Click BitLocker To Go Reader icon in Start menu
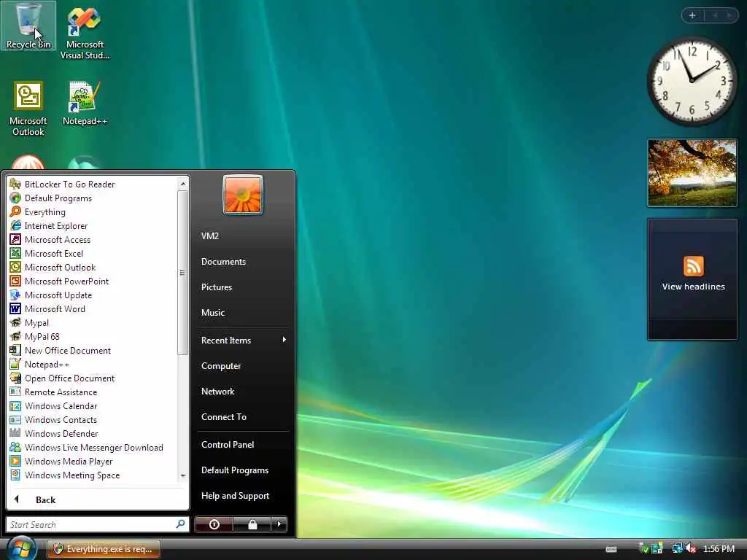This screenshot has width=747, height=560. click(x=15, y=184)
